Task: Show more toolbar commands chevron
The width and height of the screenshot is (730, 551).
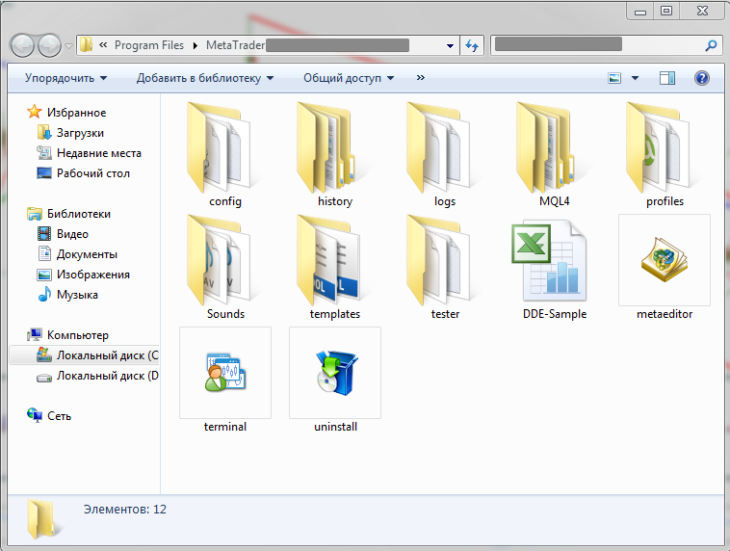Action: coord(420,78)
